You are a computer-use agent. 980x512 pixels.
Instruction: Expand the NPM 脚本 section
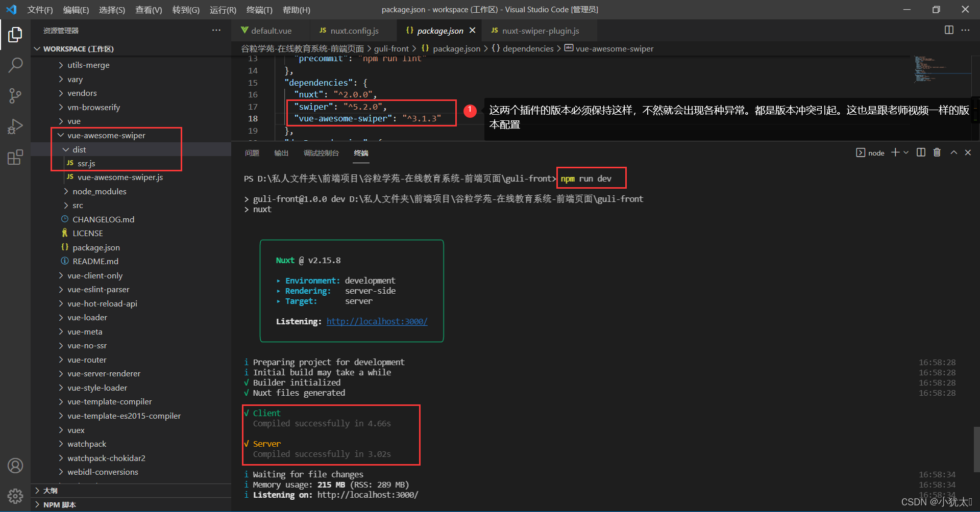pyautogui.click(x=131, y=505)
